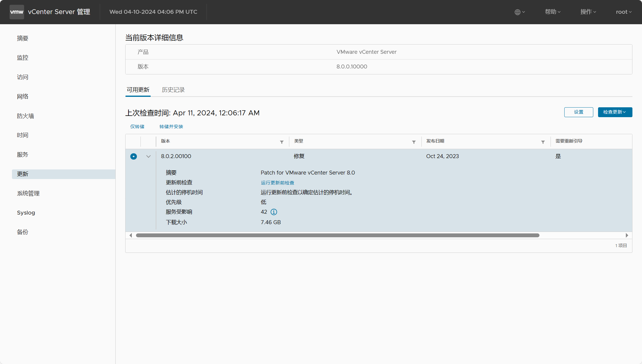This screenshot has width=642, height=364.
Task: Open the language globe menu
Action: [x=520, y=12]
